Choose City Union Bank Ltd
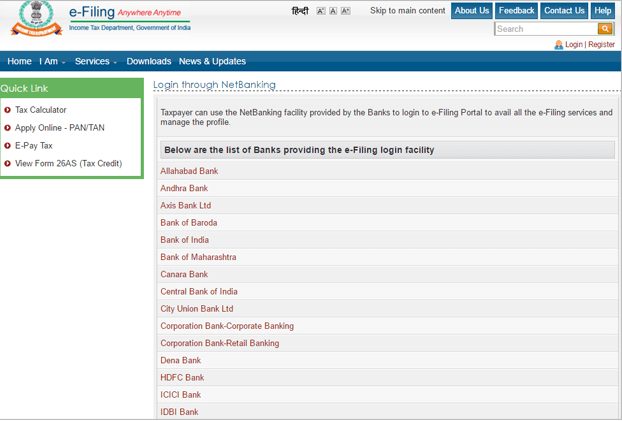This screenshot has width=622, height=421. tap(197, 309)
